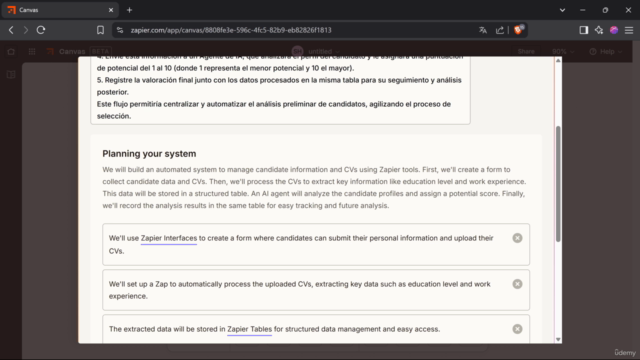Open Brave Shields icon
The image size is (640, 360).
pos(519,29)
